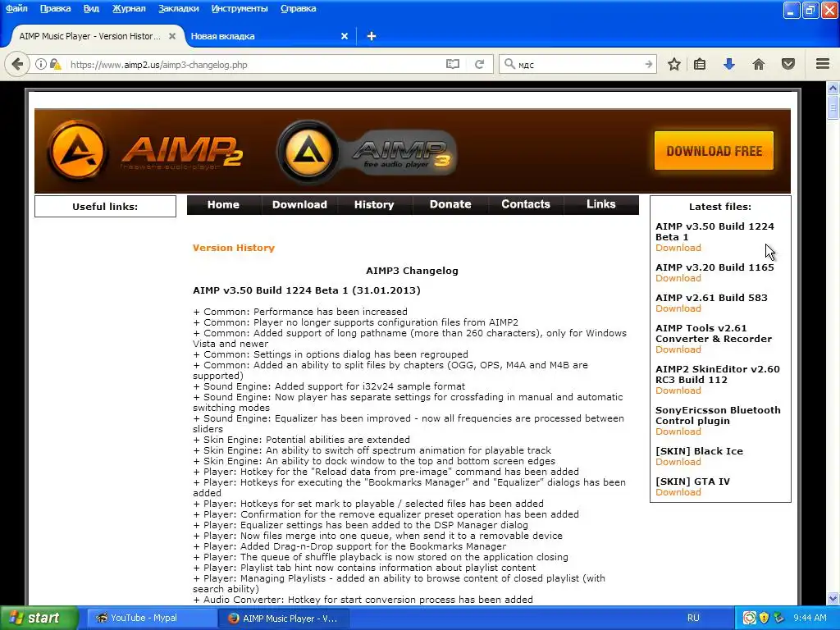Screen dimensions: 840x630
Task: Open the Links nav item
Action: point(601,204)
